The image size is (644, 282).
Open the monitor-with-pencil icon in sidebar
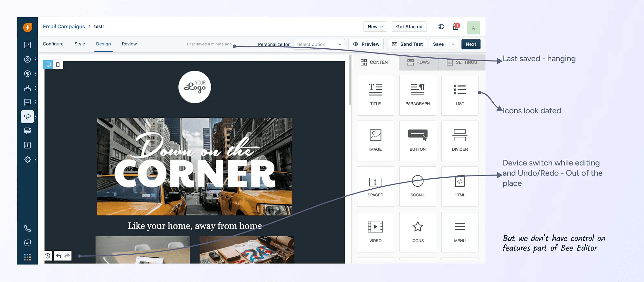(27, 131)
